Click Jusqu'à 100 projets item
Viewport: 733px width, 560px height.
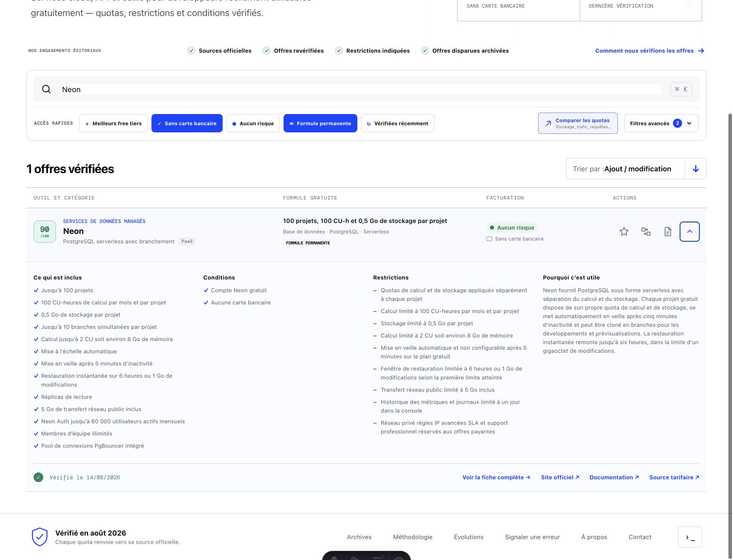(x=67, y=290)
